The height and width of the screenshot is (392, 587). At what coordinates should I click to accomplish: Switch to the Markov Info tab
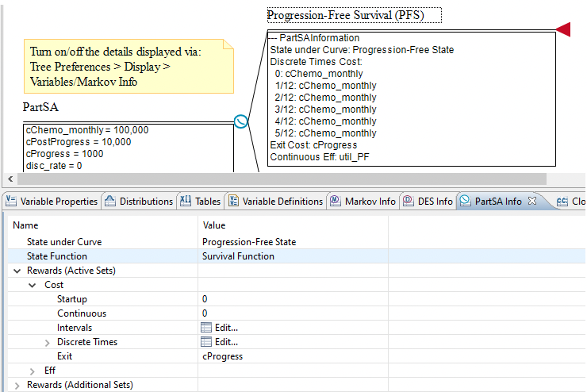363,202
